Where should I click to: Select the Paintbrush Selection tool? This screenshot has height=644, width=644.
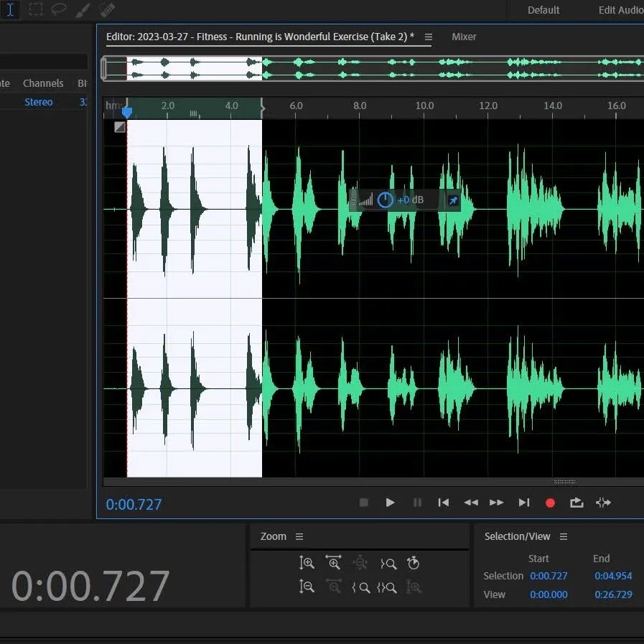pyautogui.click(x=83, y=9)
